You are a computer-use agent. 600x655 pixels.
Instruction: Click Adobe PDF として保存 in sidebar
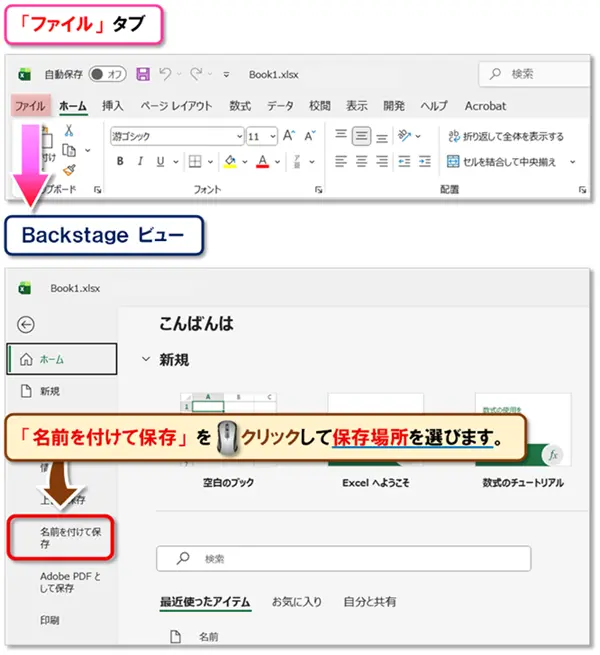coord(70,582)
